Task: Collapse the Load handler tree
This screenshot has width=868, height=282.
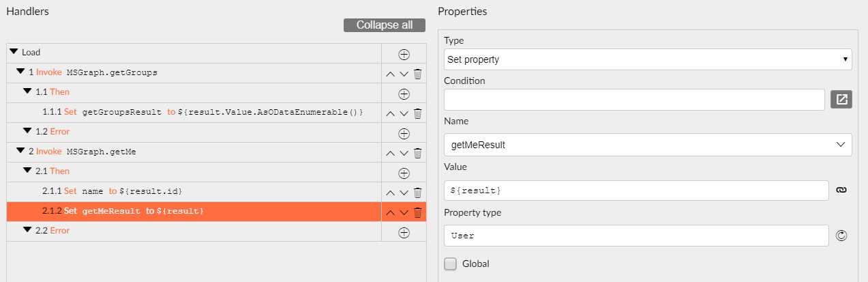Action: coord(14,52)
